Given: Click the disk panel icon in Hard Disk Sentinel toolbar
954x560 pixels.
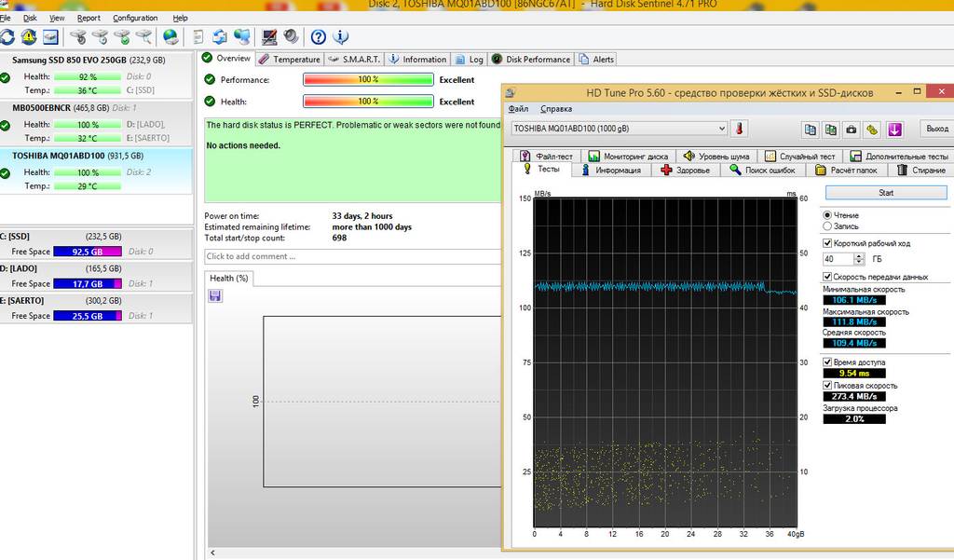Looking at the screenshot, I should pos(50,37).
